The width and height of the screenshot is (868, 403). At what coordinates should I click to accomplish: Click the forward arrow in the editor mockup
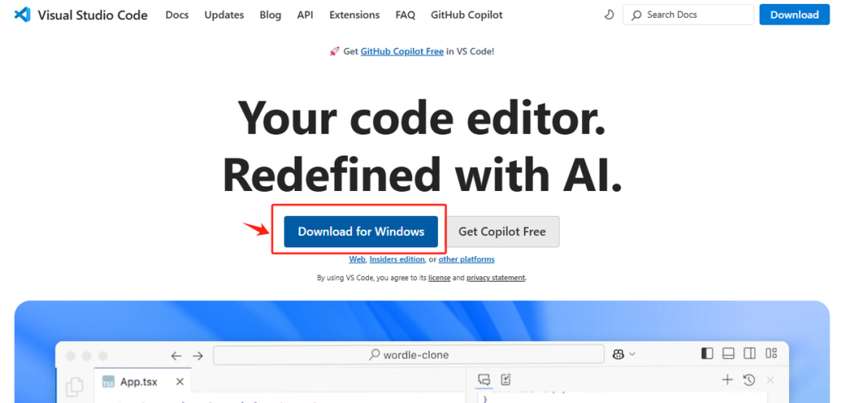[x=198, y=356]
